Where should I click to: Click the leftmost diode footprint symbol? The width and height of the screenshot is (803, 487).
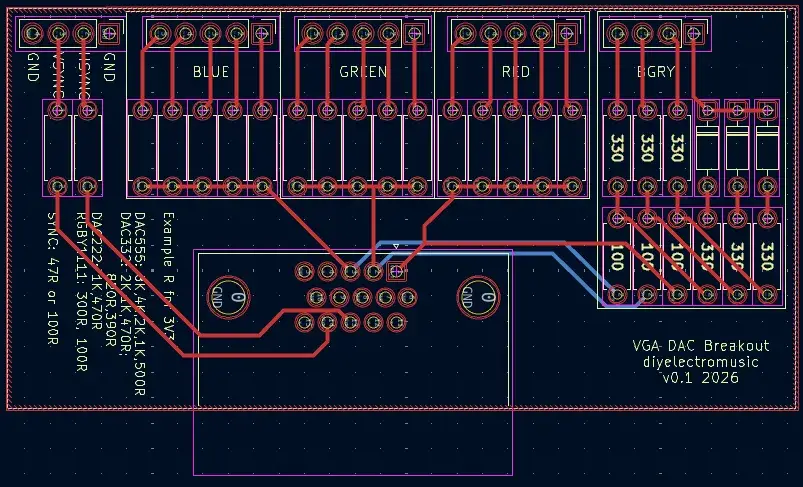707,149
